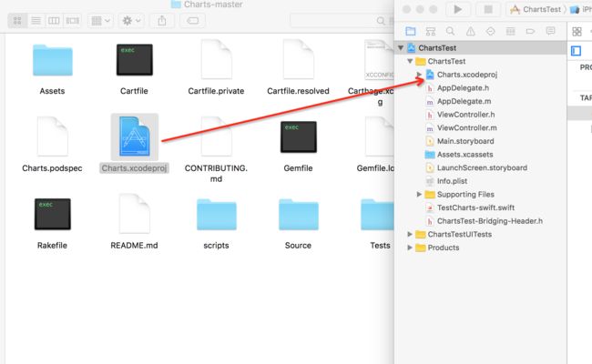Select Assets.xcassets in navigator
592x364 pixels.
[464, 155]
